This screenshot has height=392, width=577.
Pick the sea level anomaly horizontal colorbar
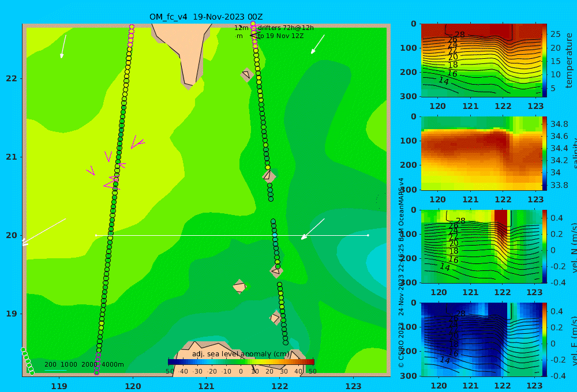[x=241, y=362]
